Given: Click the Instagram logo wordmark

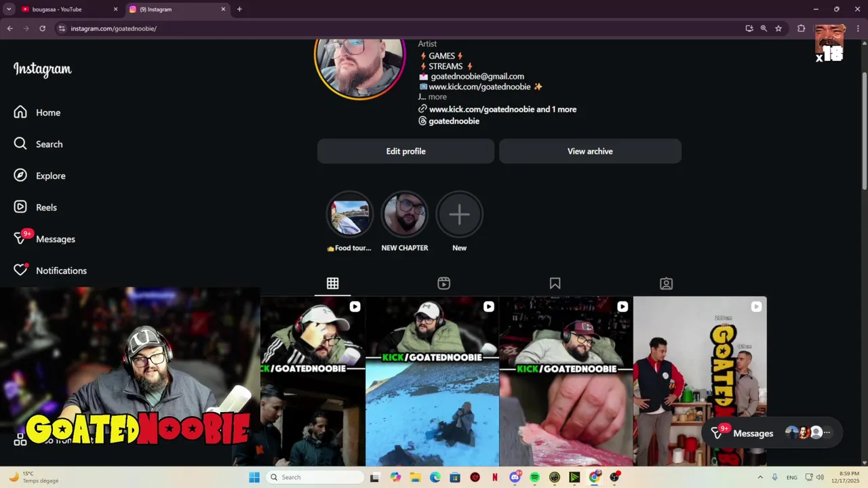Looking at the screenshot, I should 42,69.
